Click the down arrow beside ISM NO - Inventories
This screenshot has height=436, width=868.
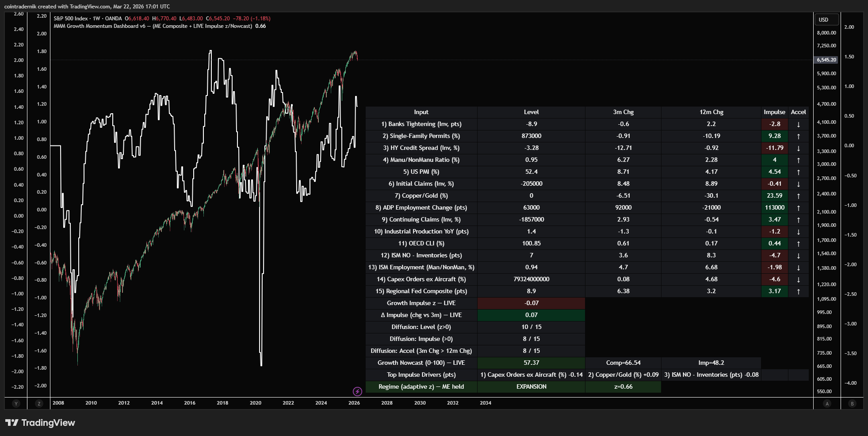tap(799, 255)
